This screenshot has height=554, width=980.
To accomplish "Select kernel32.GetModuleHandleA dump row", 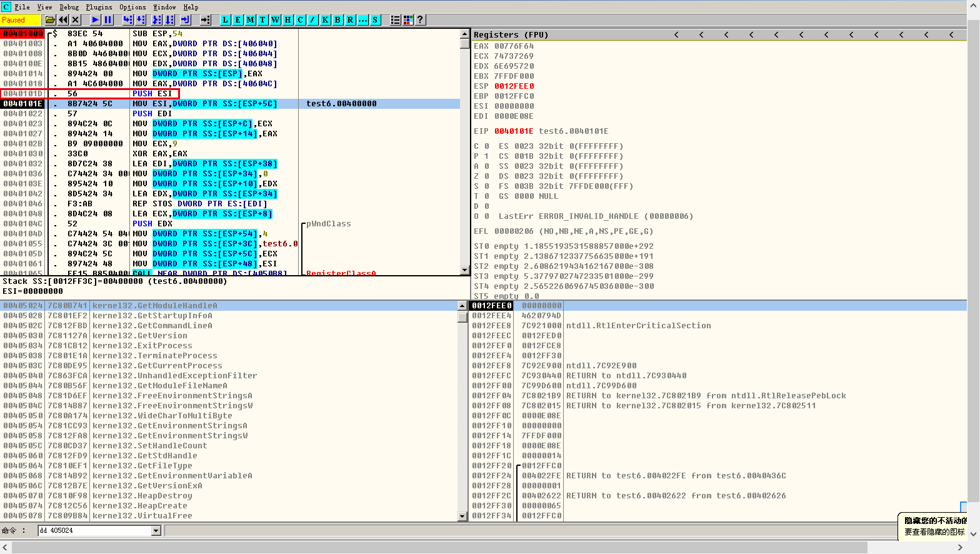I will [x=230, y=306].
